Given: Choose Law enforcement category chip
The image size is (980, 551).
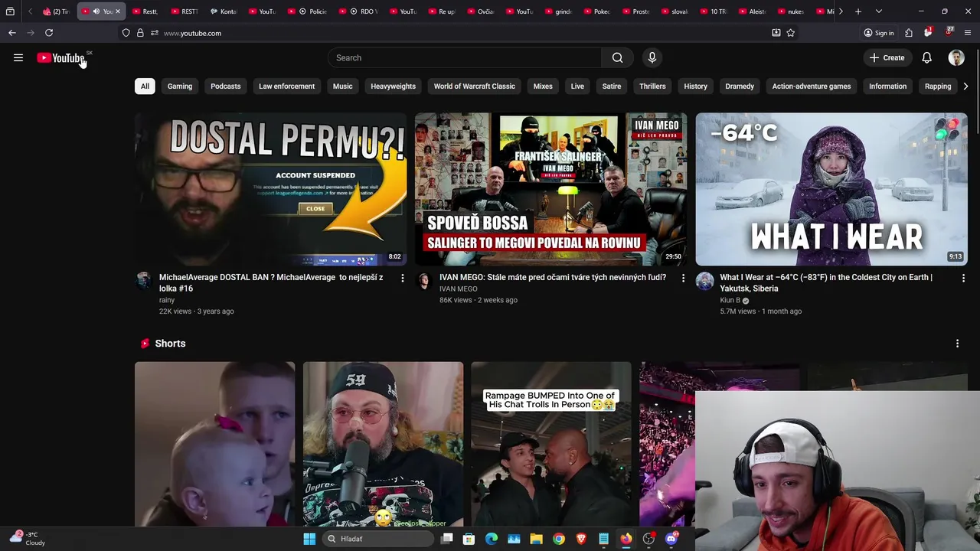Looking at the screenshot, I should [286, 86].
